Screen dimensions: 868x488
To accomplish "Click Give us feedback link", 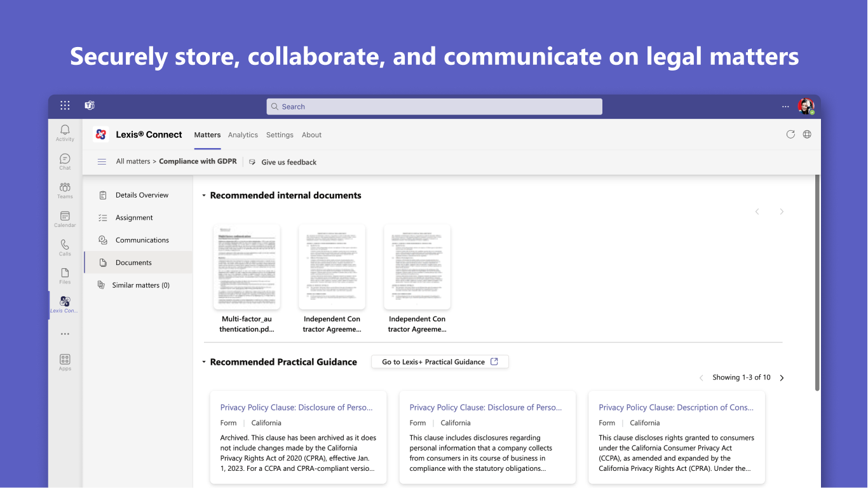I will pos(289,162).
